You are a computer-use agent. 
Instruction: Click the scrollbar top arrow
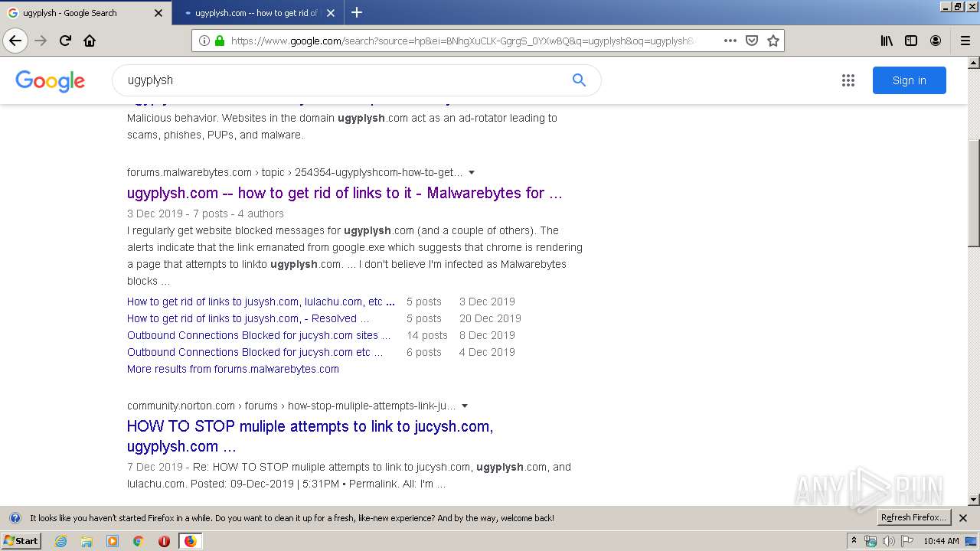[973, 63]
